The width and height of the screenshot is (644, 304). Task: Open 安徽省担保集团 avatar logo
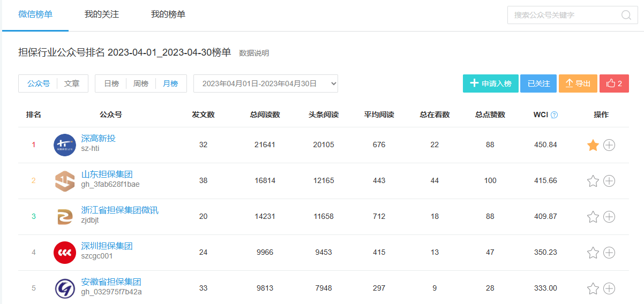coord(65,288)
